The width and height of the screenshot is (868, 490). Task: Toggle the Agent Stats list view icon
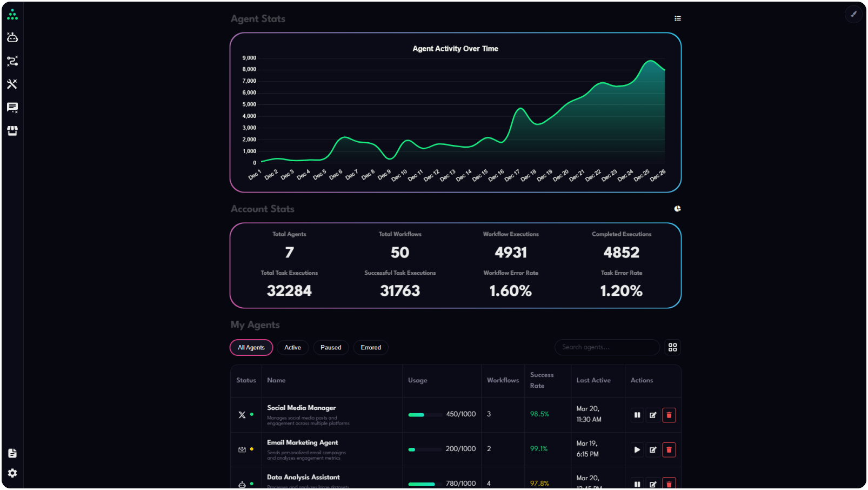[678, 18]
